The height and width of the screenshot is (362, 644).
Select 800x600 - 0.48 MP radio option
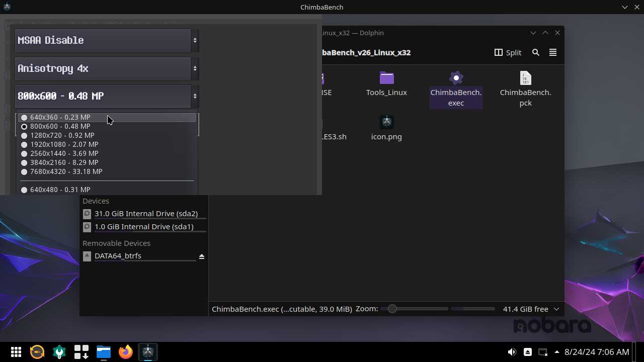click(x=107, y=126)
